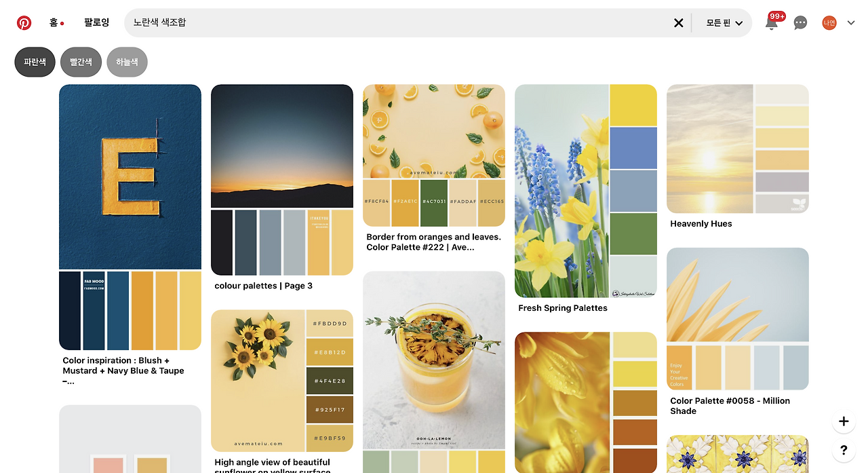
Task: Open the sunset colour palettes pin image
Action: [282, 180]
